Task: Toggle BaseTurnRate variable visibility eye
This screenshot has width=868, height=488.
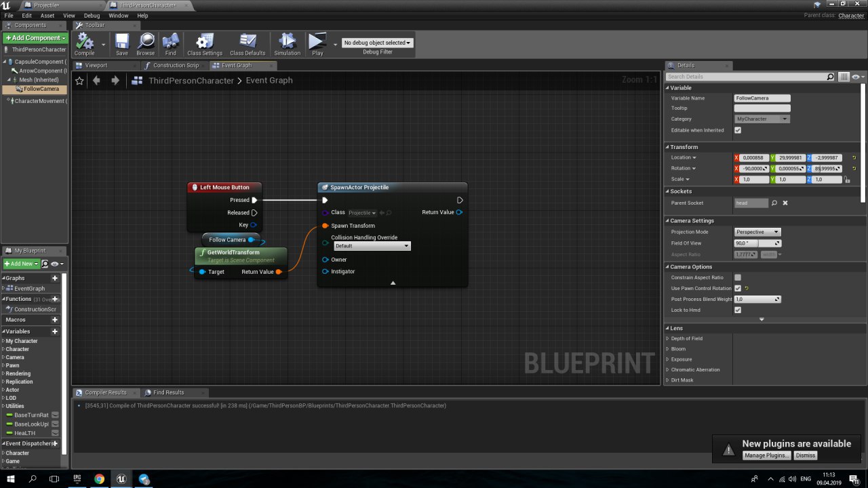Action: tap(56, 415)
